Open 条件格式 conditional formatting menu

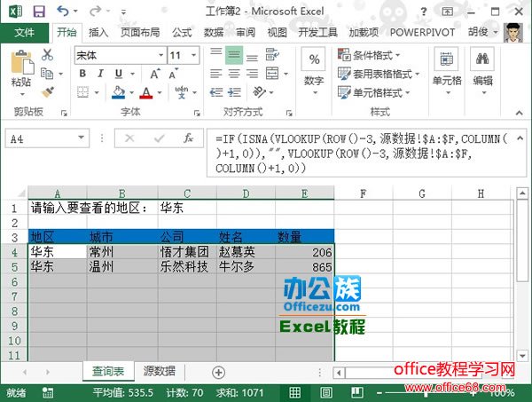tap(369, 55)
